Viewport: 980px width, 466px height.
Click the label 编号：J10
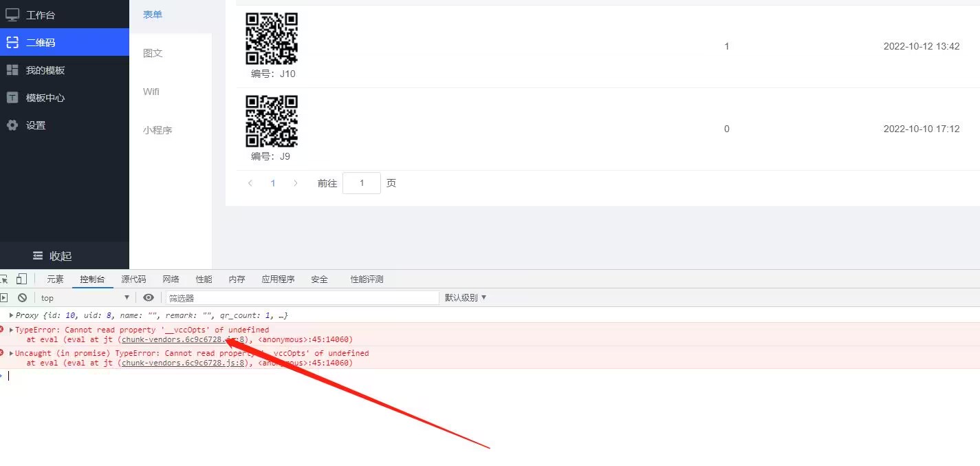[273, 74]
